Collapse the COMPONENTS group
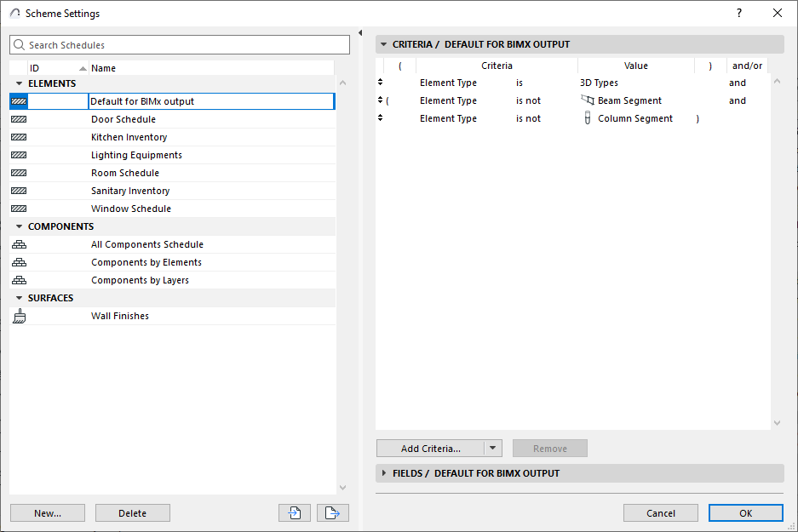This screenshot has width=798, height=532. point(20,226)
